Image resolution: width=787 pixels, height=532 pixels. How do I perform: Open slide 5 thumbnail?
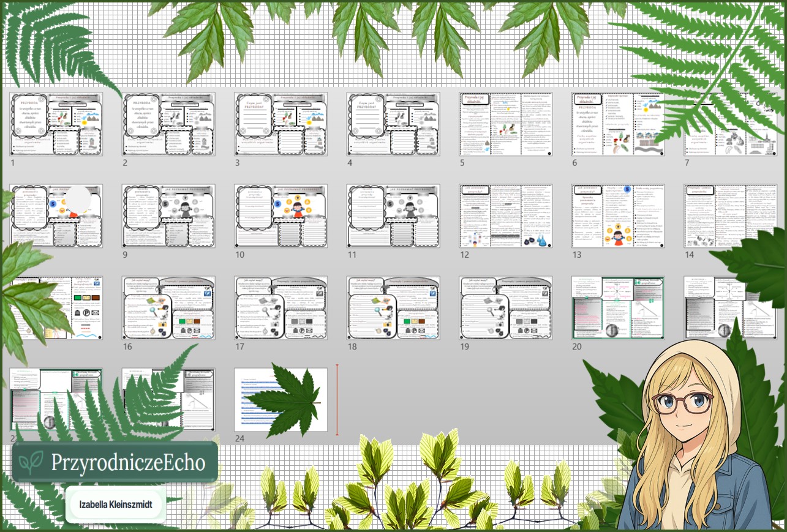coord(506,124)
